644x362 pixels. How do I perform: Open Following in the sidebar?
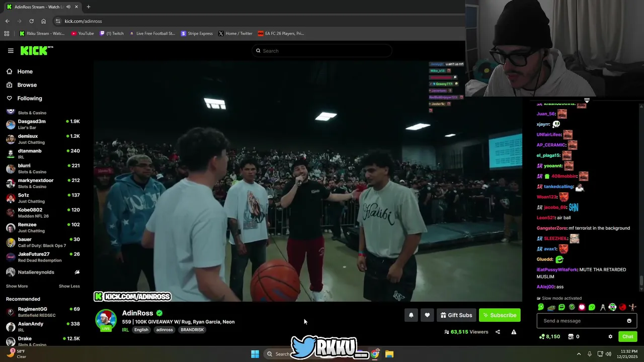[x=24, y=99]
